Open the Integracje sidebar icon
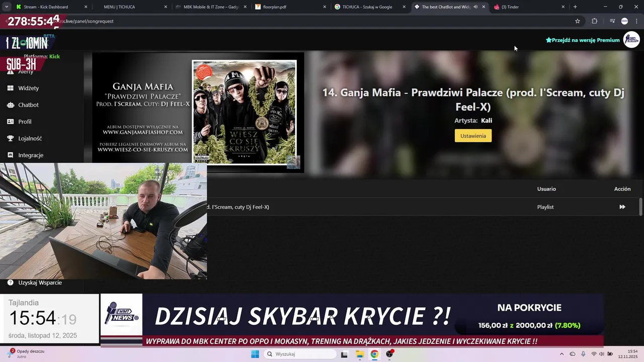This screenshot has height=362, width=644. pos(10,155)
